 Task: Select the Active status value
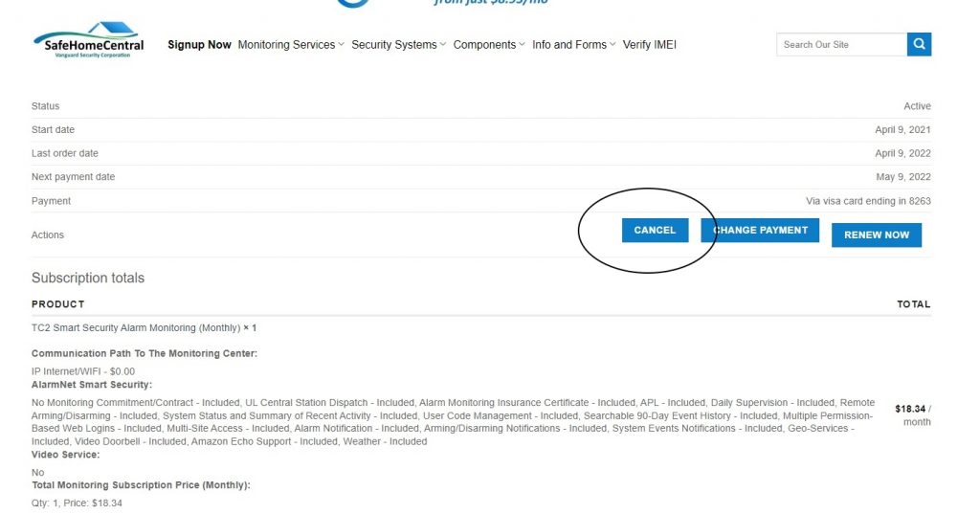point(917,106)
